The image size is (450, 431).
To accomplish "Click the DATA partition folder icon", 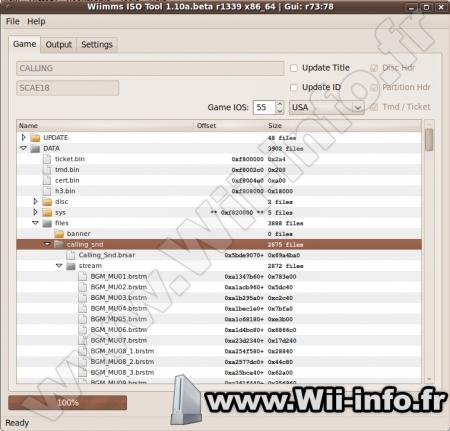I will tap(35, 148).
